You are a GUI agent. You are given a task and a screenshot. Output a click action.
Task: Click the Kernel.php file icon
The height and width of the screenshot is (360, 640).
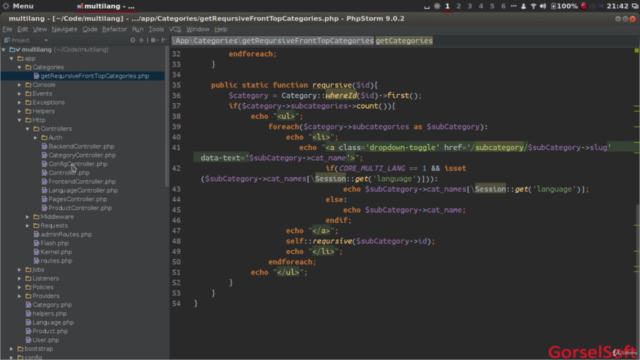pos(36,252)
